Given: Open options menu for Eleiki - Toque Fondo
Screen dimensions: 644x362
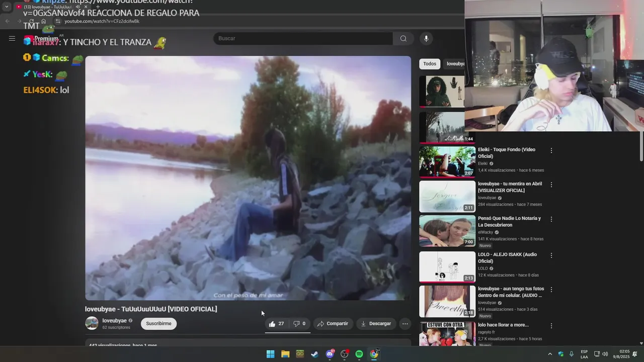Looking at the screenshot, I should [551, 150].
